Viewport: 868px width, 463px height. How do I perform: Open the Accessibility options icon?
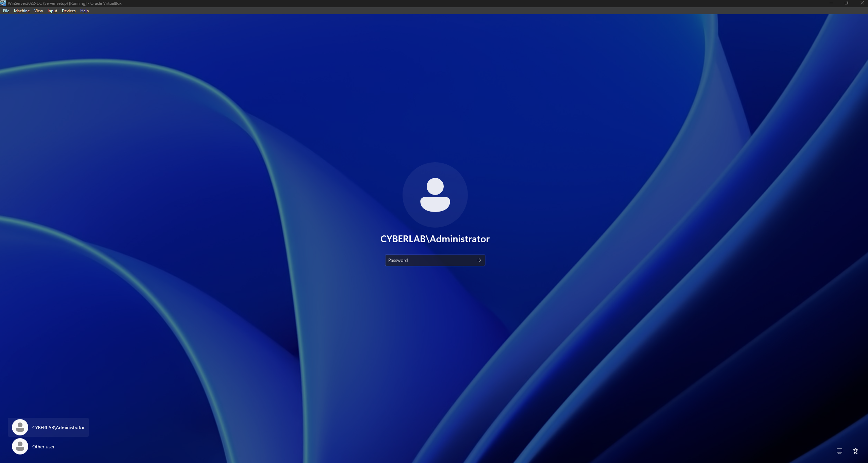pyautogui.click(x=856, y=451)
